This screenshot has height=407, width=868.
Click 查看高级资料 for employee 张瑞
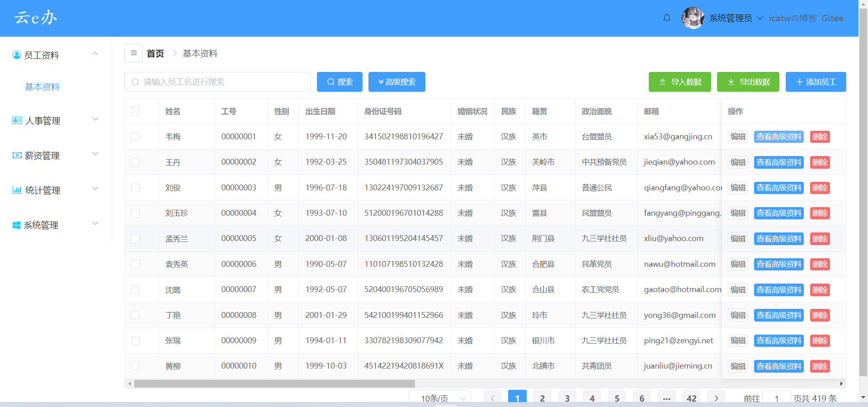778,341
